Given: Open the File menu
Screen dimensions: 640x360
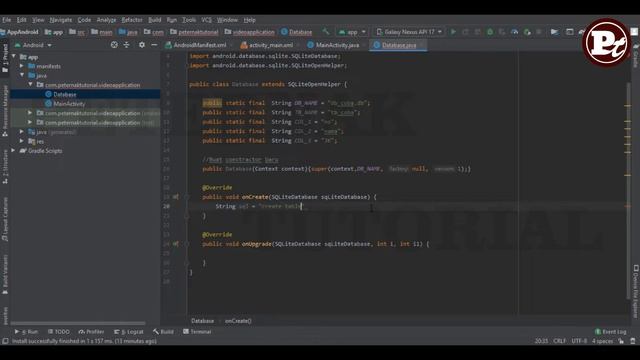Looking at the screenshot, I should point(7,20).
